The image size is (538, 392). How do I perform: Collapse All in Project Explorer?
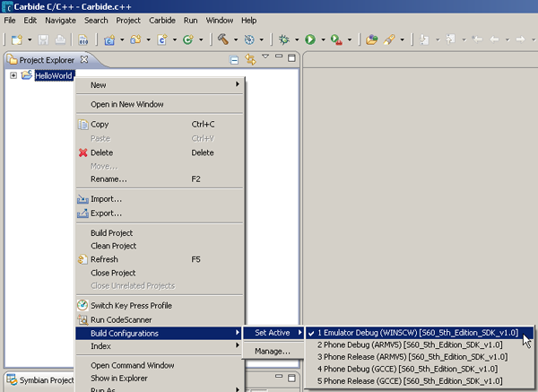coord(234,60)
